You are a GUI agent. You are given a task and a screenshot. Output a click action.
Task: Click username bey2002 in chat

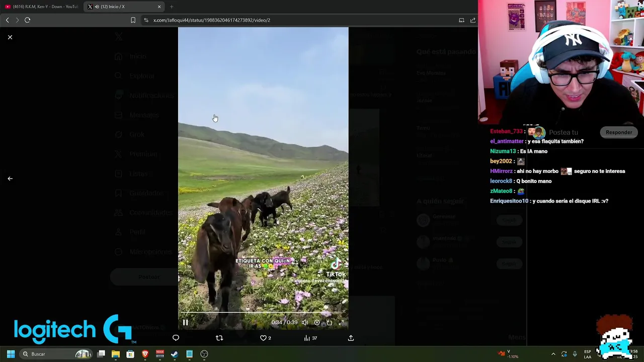(501, 161)
